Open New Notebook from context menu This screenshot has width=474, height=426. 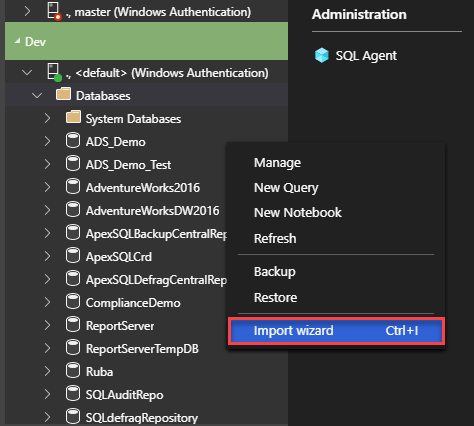click(298, 213)
